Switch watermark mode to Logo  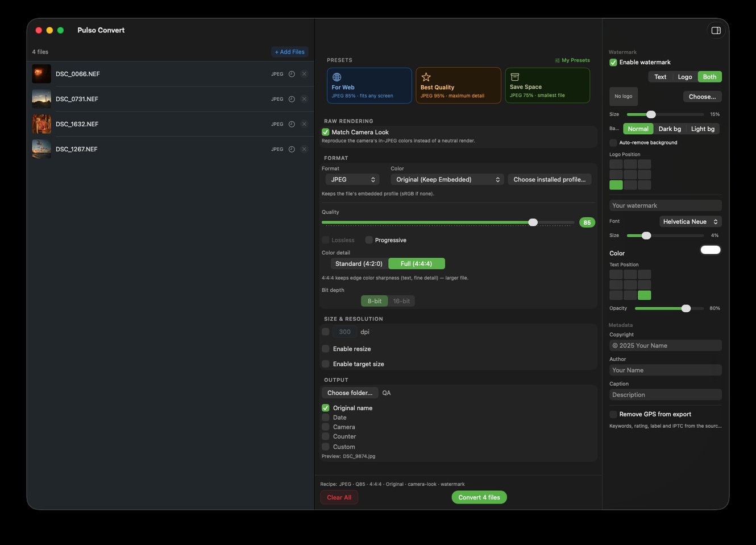tap(685, 77)
